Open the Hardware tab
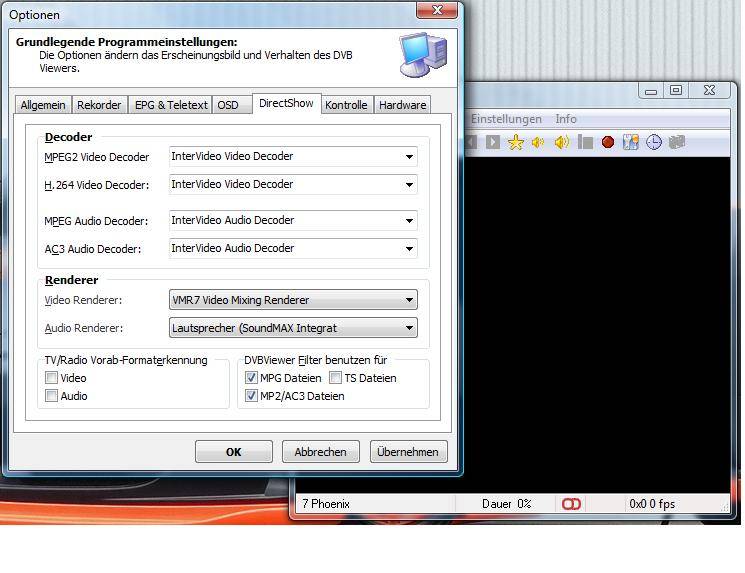The height and width of the screenshot is (573, 745). click(402, 105)
